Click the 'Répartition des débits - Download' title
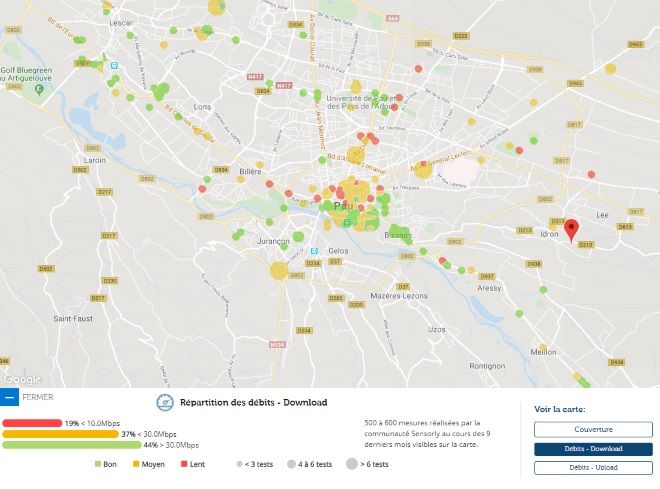Image resolution: width=660 pixels, height=489 pixels. click(253, 402)
